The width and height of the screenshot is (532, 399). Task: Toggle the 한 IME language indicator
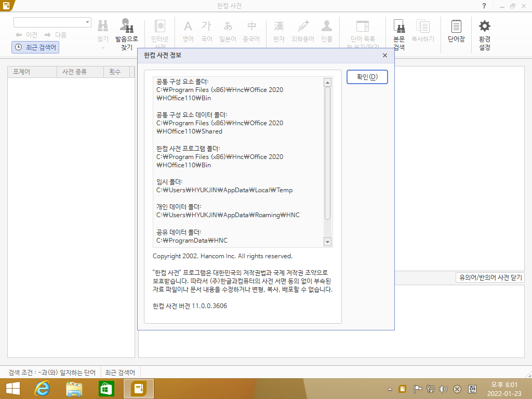point(472,389)
